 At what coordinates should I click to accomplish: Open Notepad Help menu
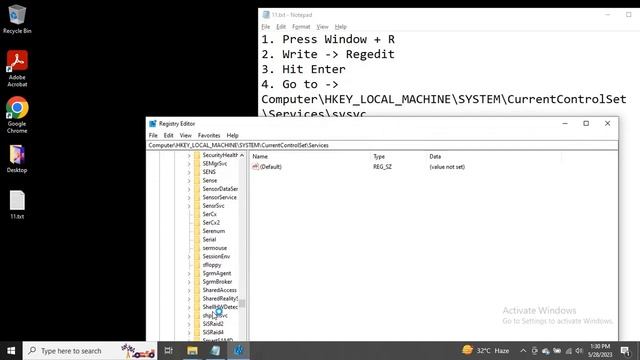pyautogui.click(x=341, y=27)
